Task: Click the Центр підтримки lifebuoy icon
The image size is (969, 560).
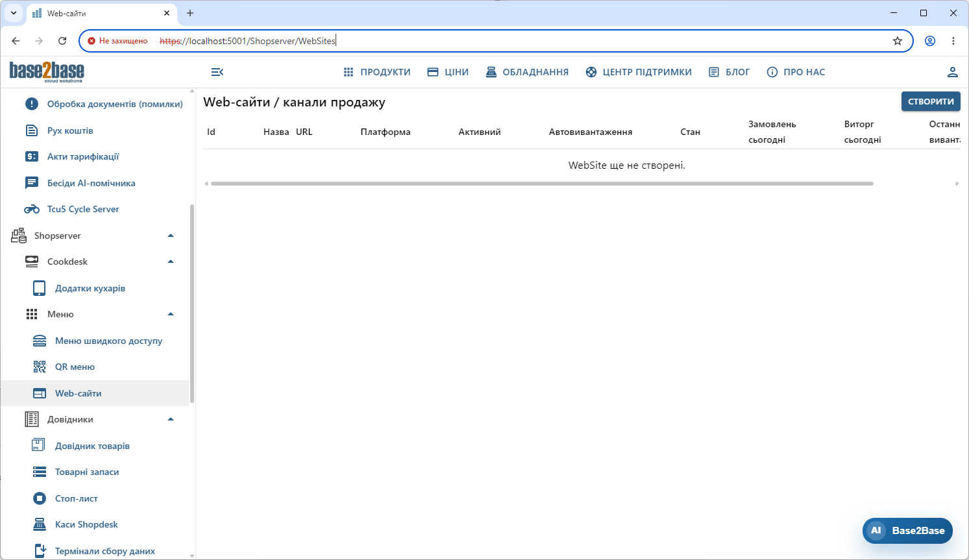Action: pyautogui.click(x=591, y=72)
